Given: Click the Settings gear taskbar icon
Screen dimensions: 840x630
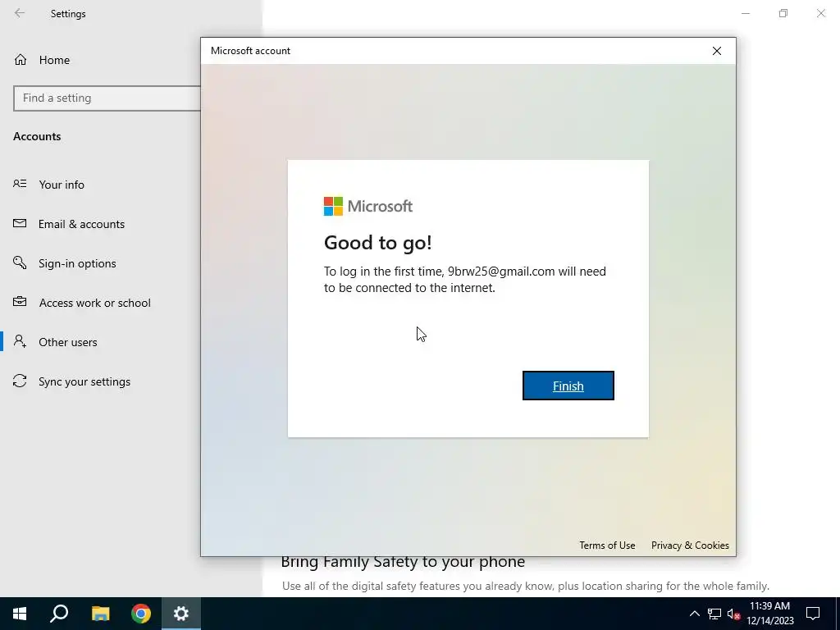Looking at the screenshot, I should click(181, 614).
